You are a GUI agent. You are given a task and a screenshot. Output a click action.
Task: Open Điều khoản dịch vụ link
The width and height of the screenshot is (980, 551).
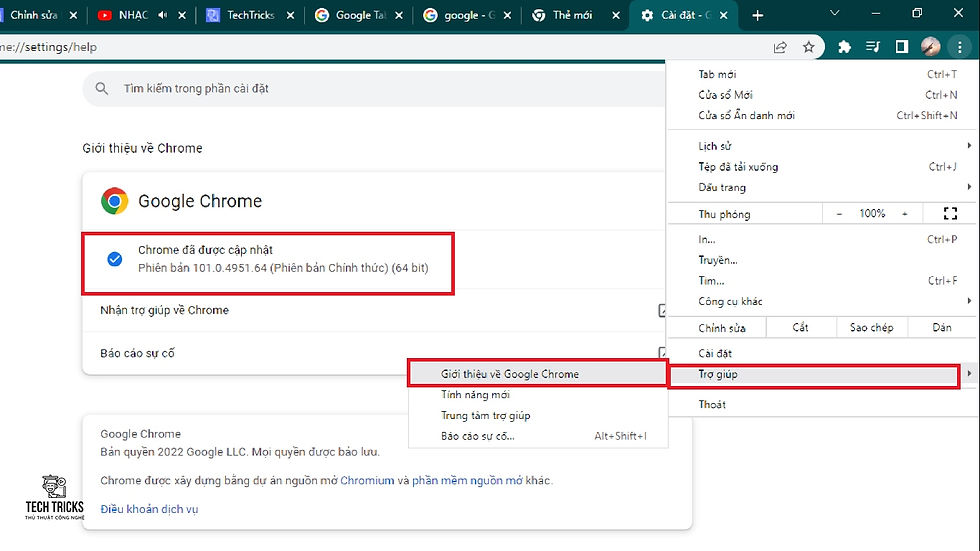[149, 509]
